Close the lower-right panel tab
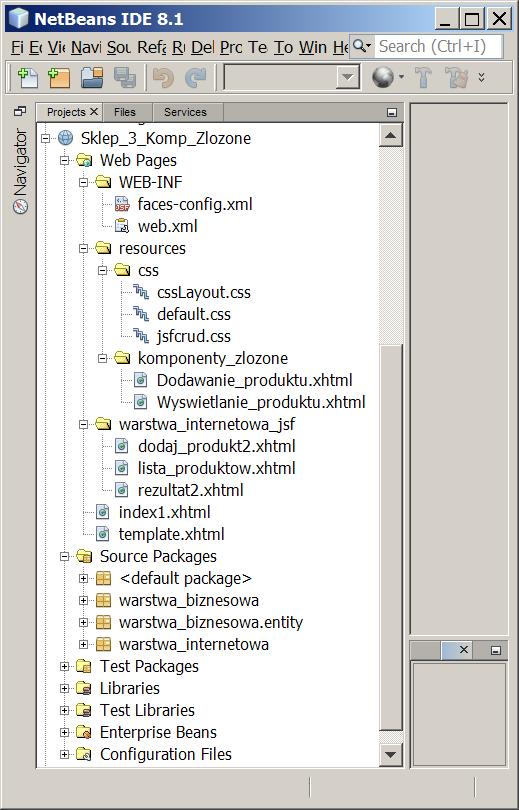This screenshot has width=519, height=810. [463, 650]
